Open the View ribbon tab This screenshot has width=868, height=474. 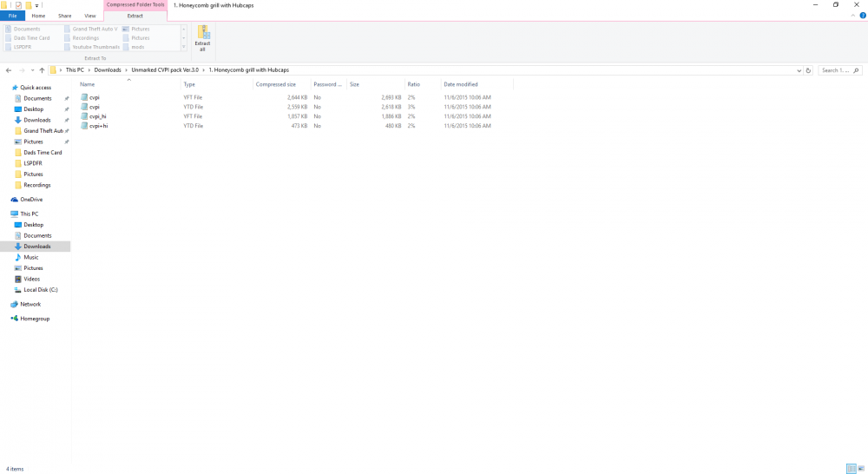point(90,16)
